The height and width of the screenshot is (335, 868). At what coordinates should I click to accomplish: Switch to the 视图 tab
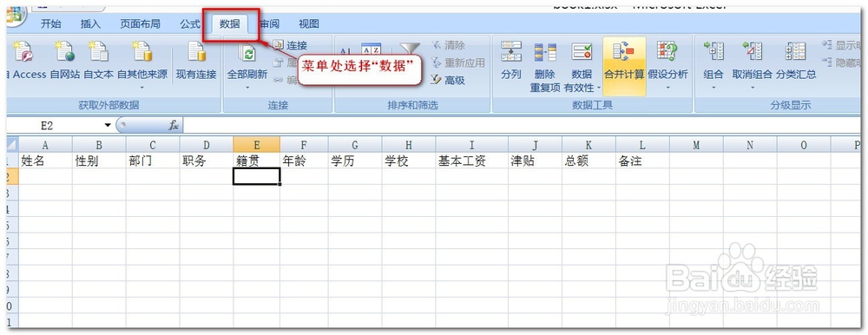pos(309,23)
